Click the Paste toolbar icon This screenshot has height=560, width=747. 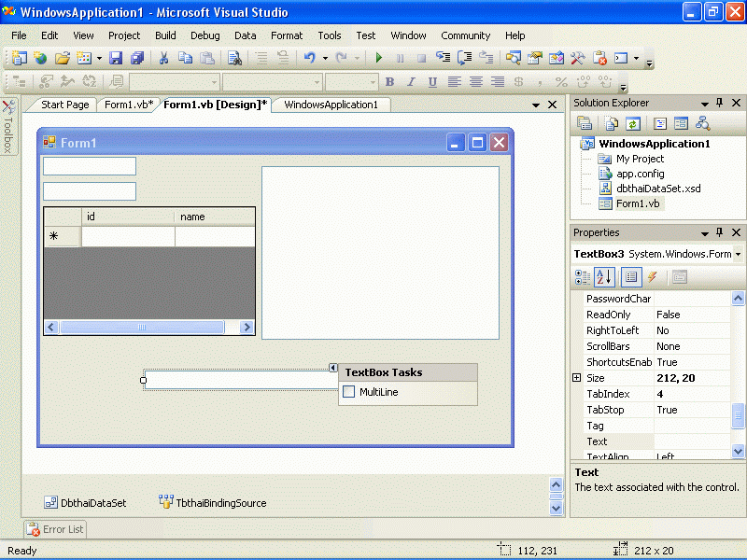pyautogui.click(x=206, y=58)
